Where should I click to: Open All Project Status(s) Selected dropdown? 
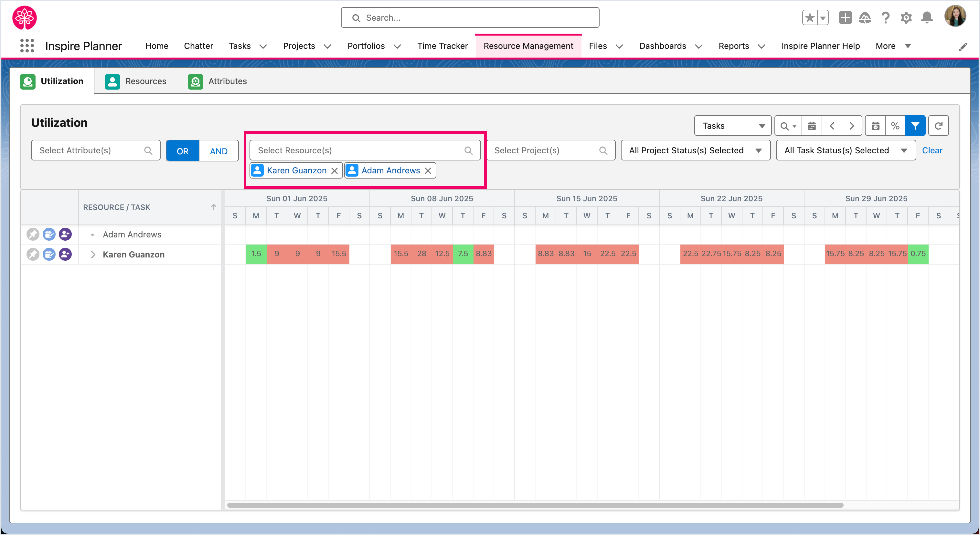696,150
